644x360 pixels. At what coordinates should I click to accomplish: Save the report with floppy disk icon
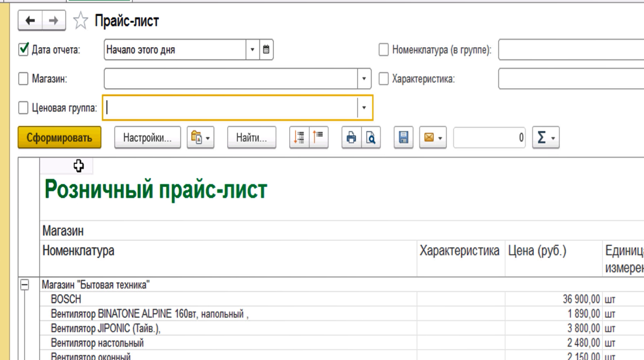tap(403, 138)
